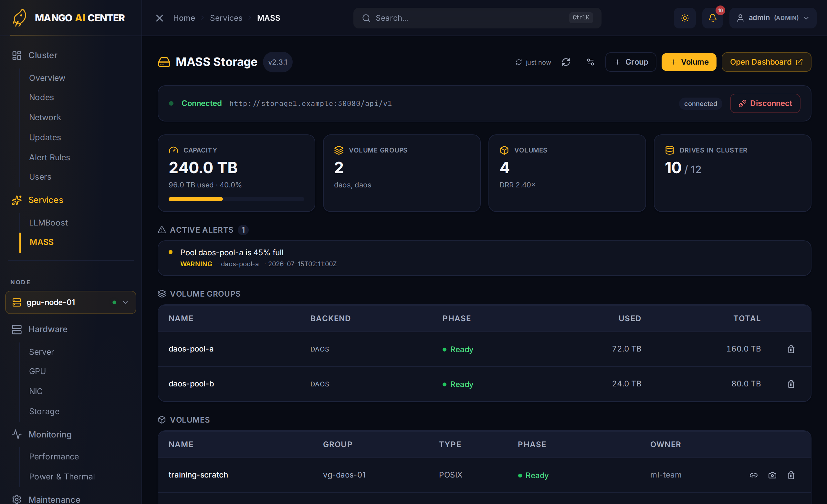Open GPU under Hardware
Screen dimensions: 827x504
click(x=37, y=371)
